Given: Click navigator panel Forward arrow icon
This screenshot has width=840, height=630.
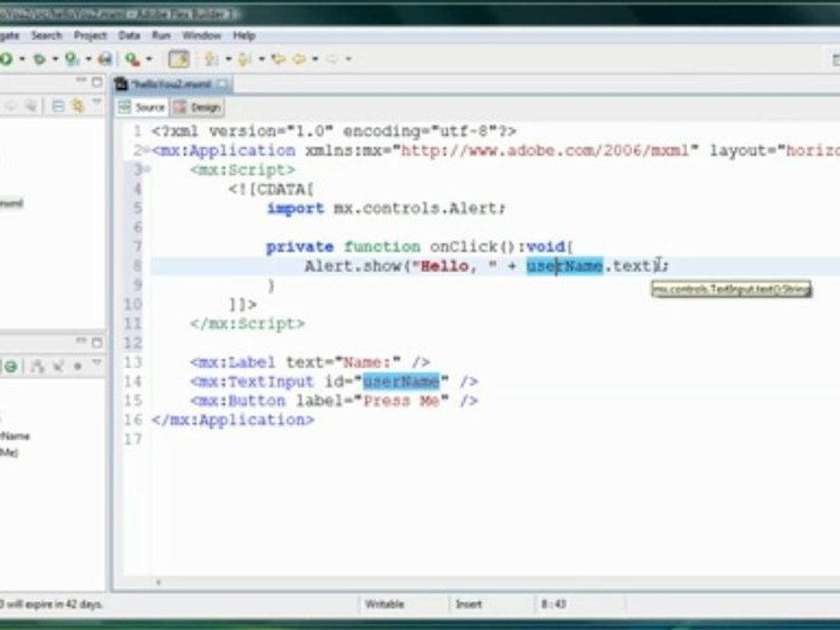Looking at the screenshot, I should (x=31, y=106).
